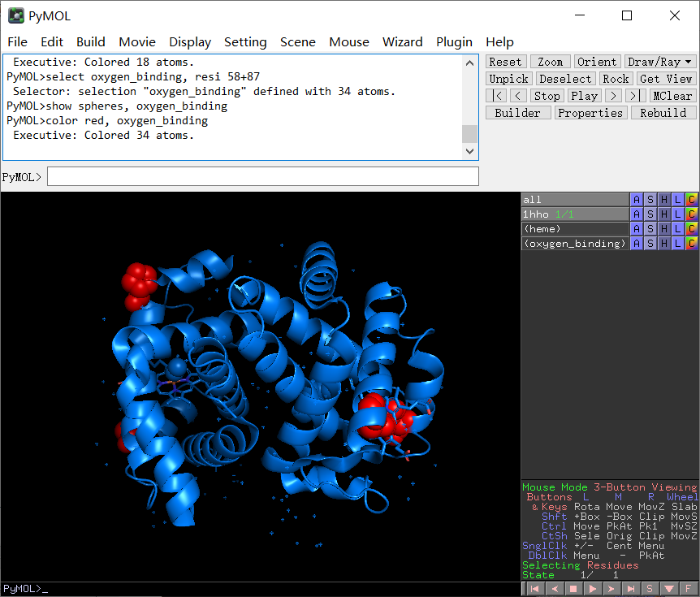Step forward one frame in upper panel
Image resolution: width=700 pixels, height=597 pixels.
613,96
